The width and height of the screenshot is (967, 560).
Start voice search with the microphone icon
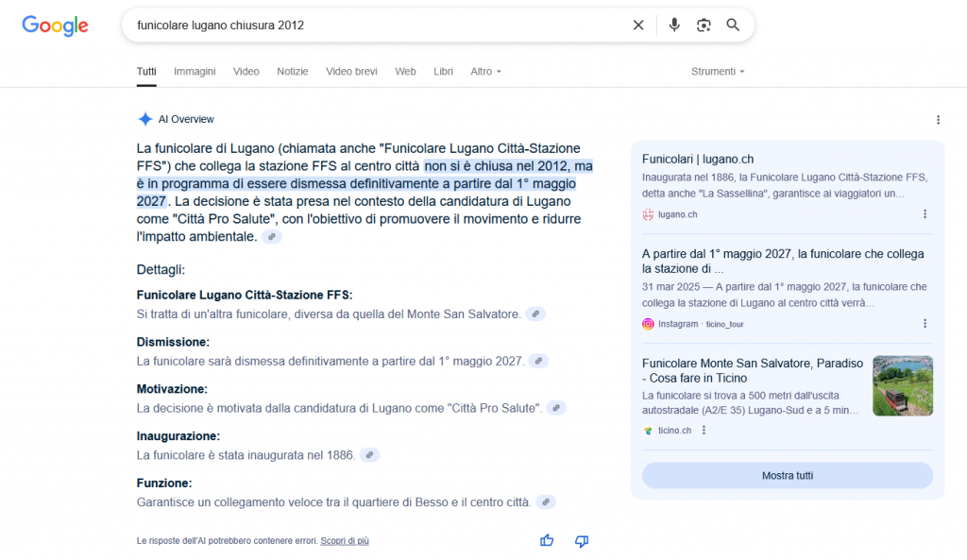click(x=674, y=25)
